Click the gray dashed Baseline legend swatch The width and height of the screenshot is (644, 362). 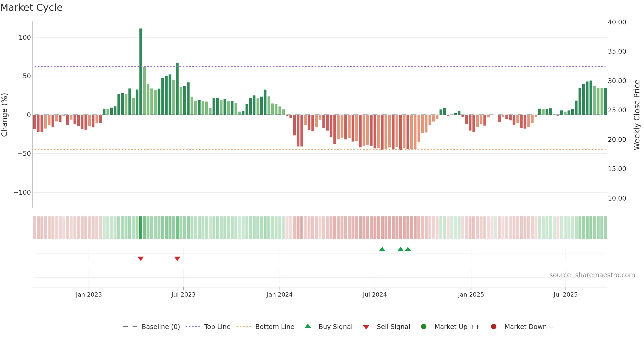point(130,327)
